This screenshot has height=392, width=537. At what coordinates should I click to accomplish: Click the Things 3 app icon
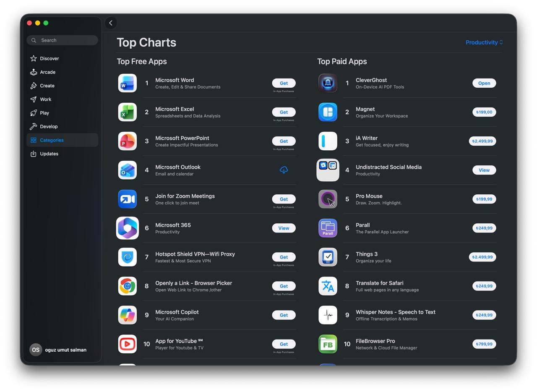point(328,257)
